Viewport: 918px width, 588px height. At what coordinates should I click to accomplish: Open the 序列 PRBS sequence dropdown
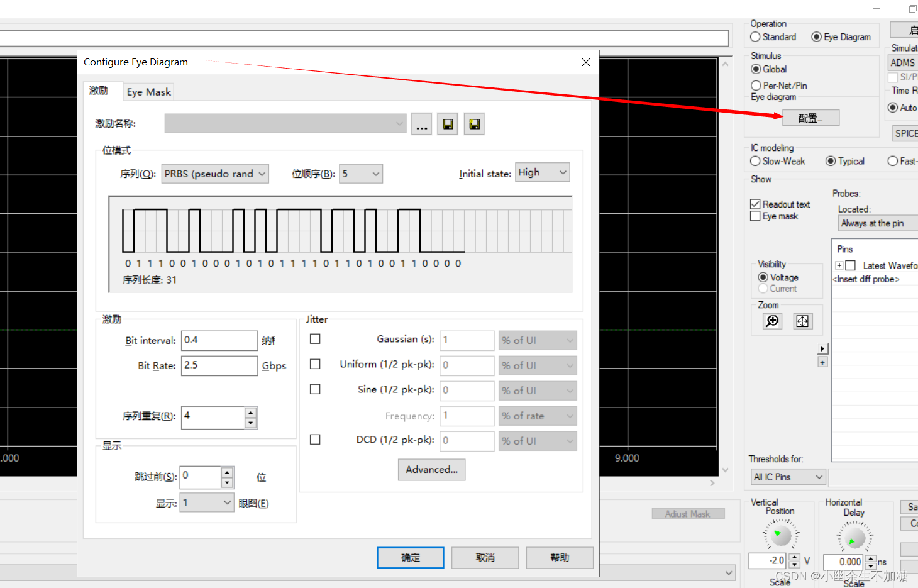(215, 174)
